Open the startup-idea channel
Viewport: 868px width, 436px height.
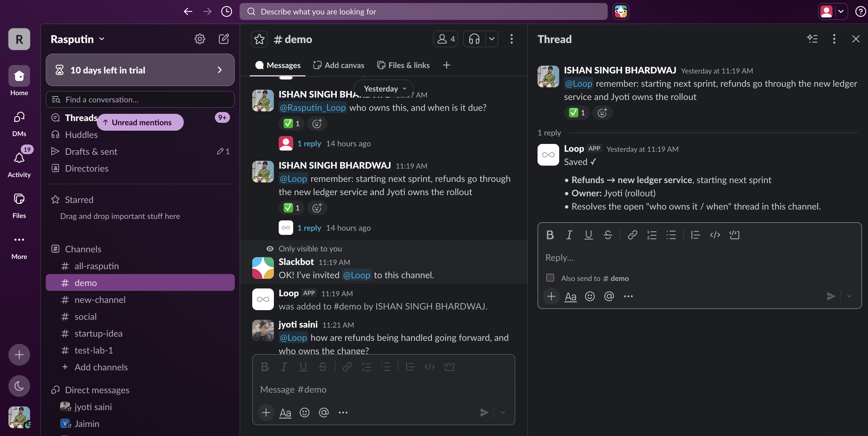[x=140, y=334]
